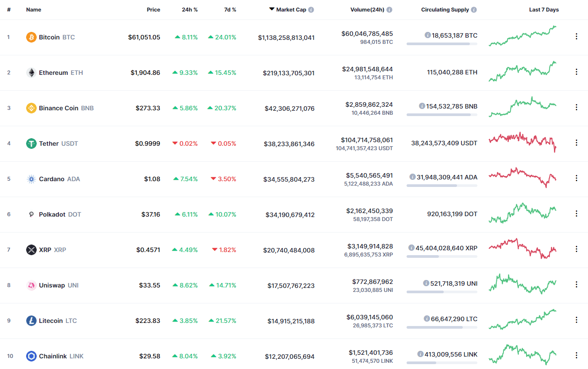The height and width of the screenshot is (369, 588).
Task: Sort by the Price column header
Action: (x=154, y=10)
